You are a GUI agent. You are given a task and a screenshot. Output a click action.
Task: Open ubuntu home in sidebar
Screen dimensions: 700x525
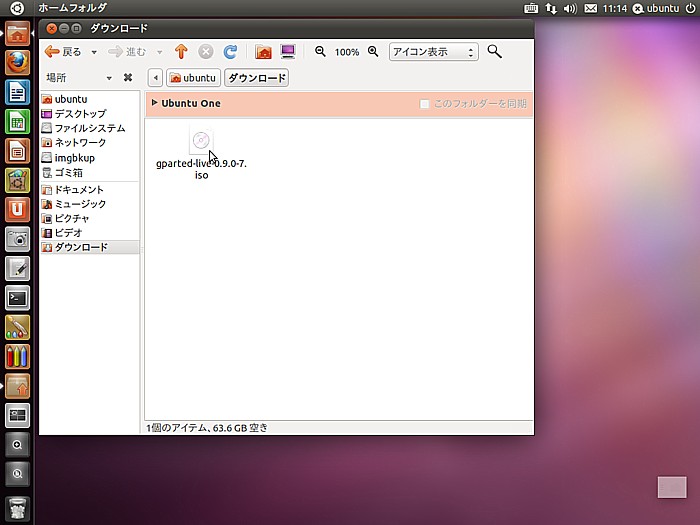point(90,99)
